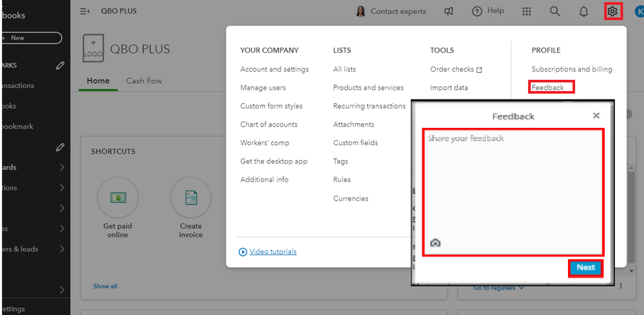Collapse the navigation menu icon
The image size is (644, 315).
coord(84,12)
